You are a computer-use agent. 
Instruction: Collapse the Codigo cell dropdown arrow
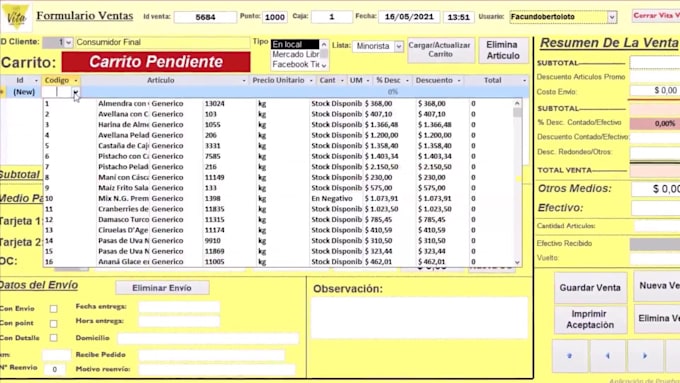pos(76,92)
